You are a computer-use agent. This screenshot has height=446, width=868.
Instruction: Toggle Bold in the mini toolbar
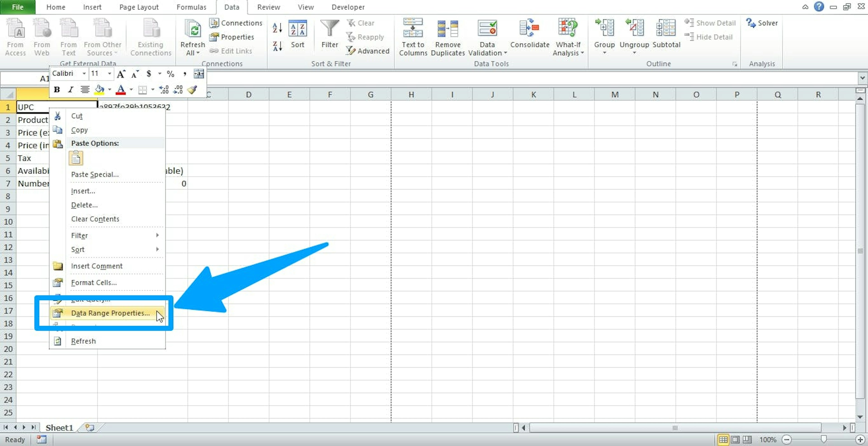click(x=57, y=89)
